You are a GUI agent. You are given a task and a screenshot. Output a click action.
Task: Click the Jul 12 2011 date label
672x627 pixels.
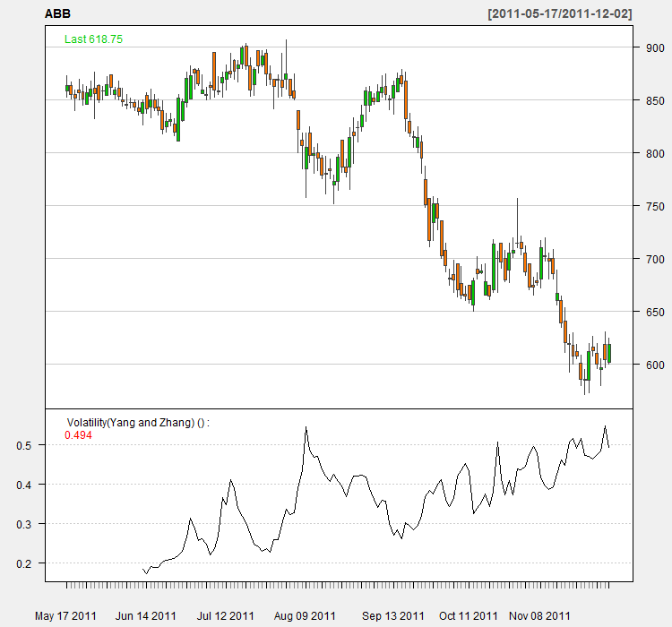(226, 616)
